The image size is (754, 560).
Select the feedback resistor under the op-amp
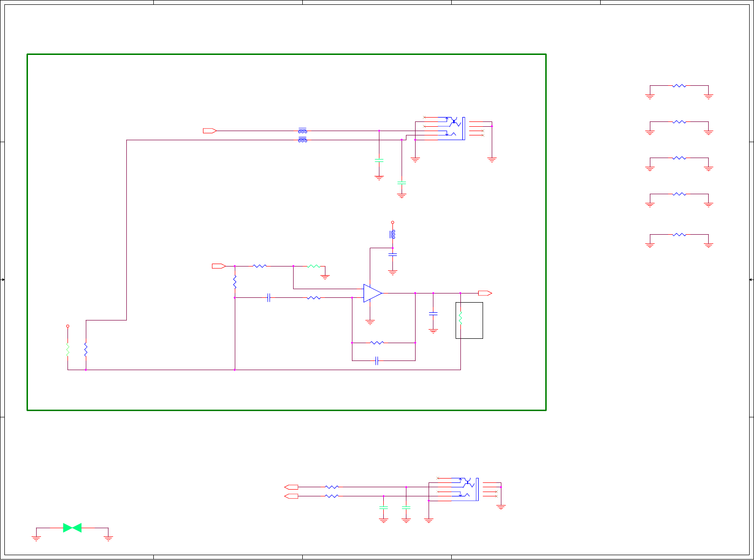[377, 343]
